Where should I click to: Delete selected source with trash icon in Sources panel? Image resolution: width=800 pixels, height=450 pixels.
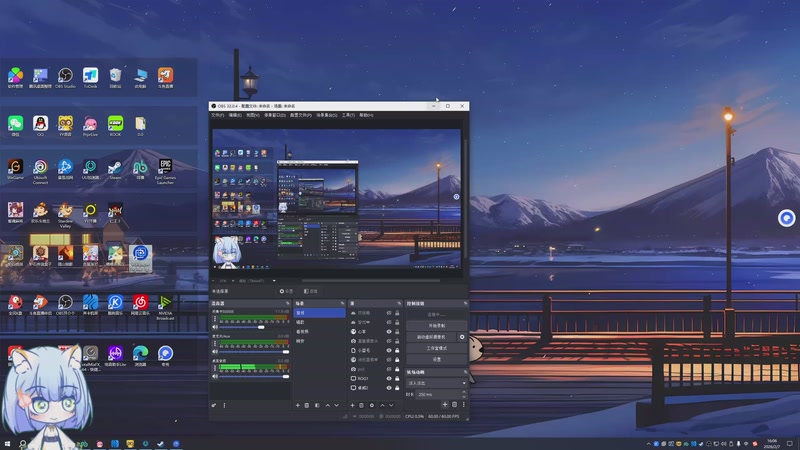361,405
